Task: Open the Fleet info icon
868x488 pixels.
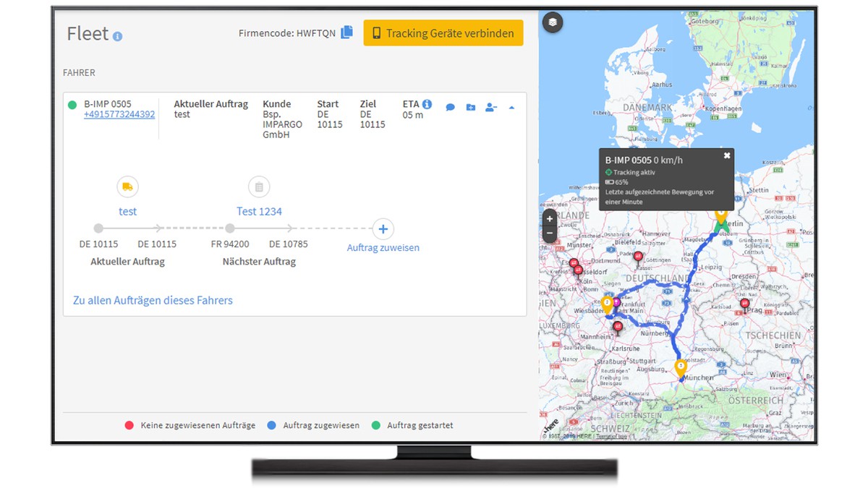Action: coord(117,36)
